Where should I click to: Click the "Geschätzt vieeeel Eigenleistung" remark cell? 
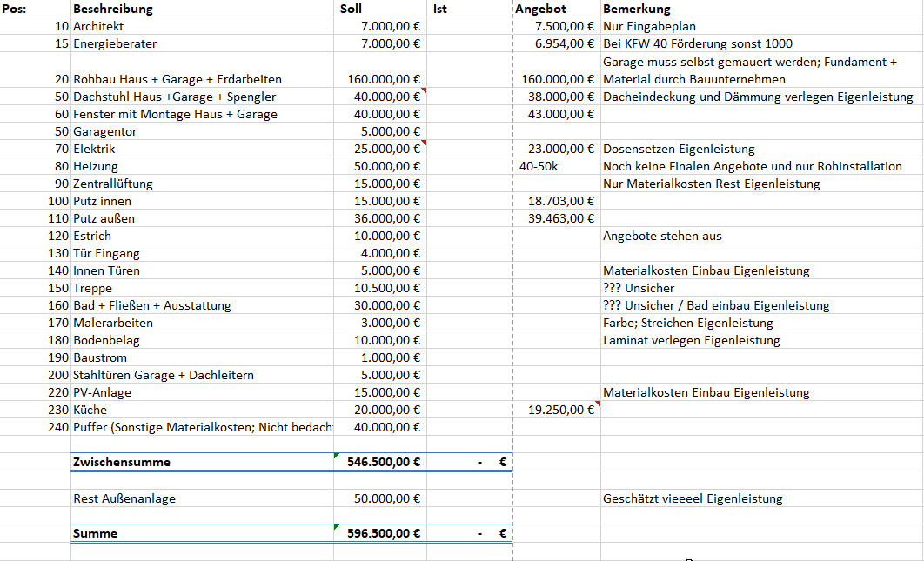tap(693, 498)
